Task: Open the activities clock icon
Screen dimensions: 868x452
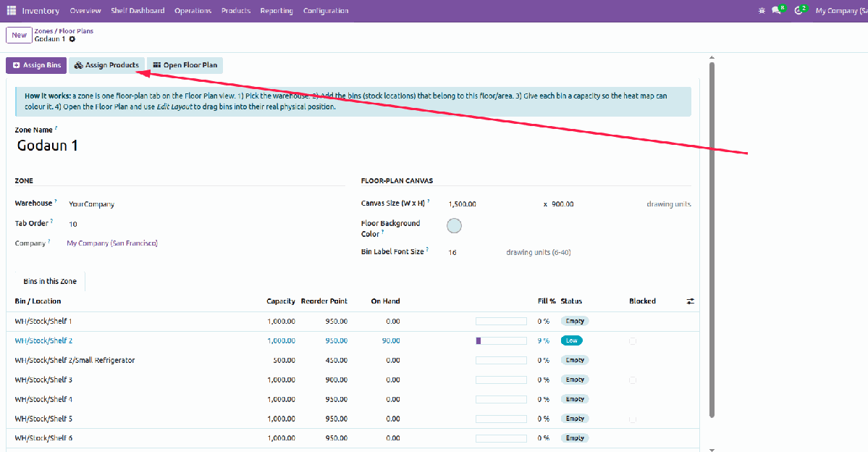Action: click(x=799, y=11)
